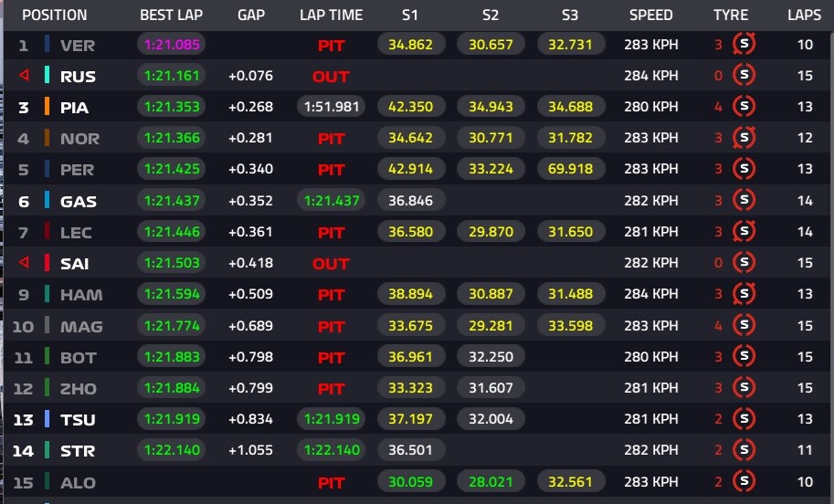Select the SPEED column header
Viewport: 834px width, 504px height.
[650, 16]
